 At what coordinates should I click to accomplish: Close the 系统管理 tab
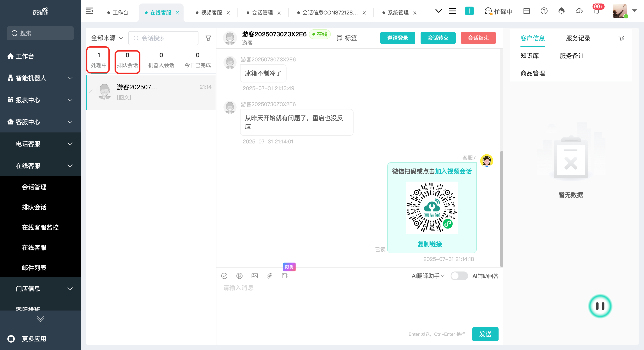tap(415, 13)
